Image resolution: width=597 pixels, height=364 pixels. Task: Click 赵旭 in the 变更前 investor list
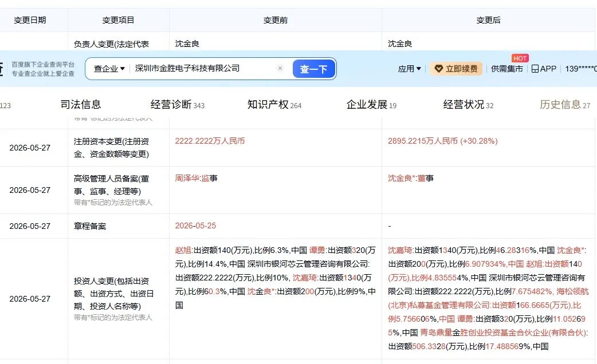tap(183, 250)
